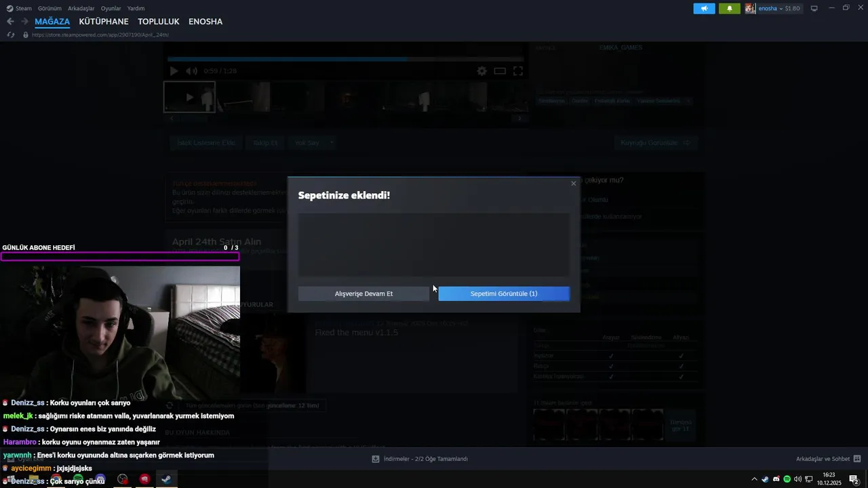868x488 pixels.
Task: Make trailer video fullscreen
Action: coord(518,70)
